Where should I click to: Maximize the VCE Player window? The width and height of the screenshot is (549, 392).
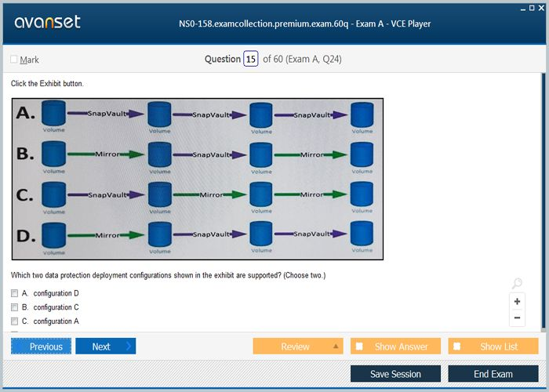tap(532, 8)
